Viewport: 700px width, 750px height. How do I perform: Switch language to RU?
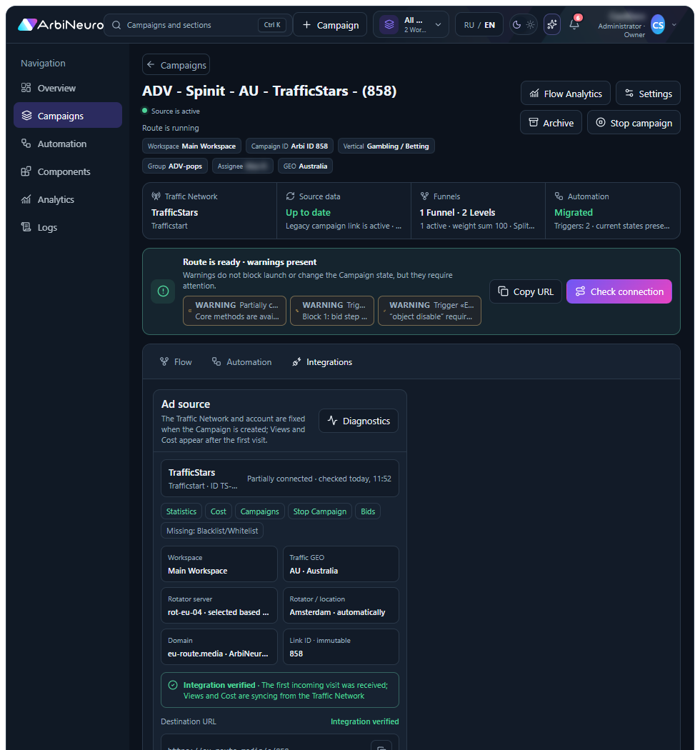pos(469,25)
